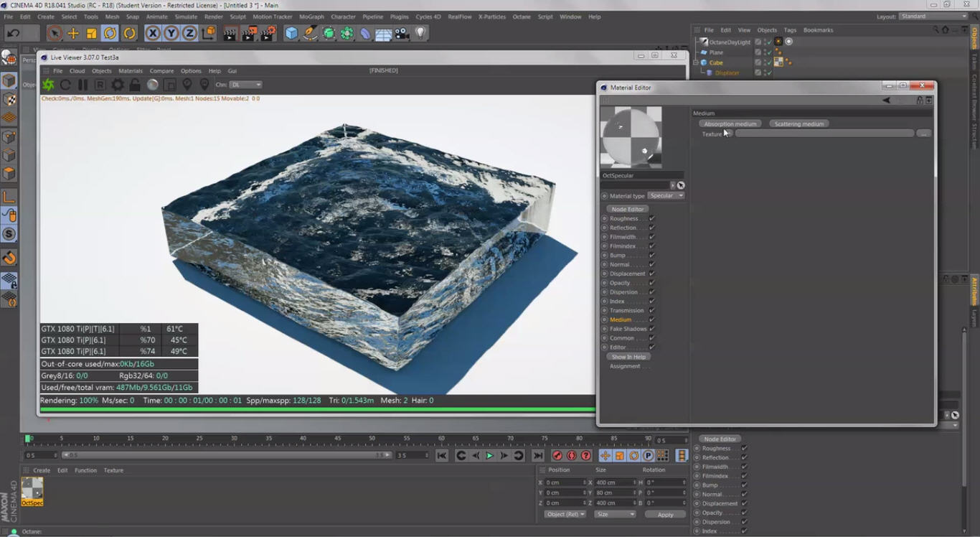980x537 pixels.
Task: Select the Lock Resolution icon in Live Viewer
Action: [133, 85]
